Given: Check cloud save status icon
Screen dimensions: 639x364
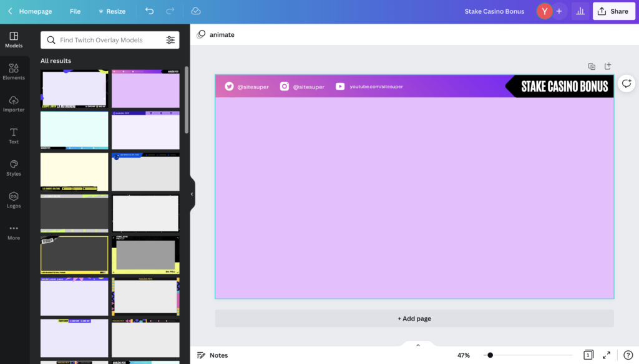Looking at the screenshot, I should tap(195, 11).
